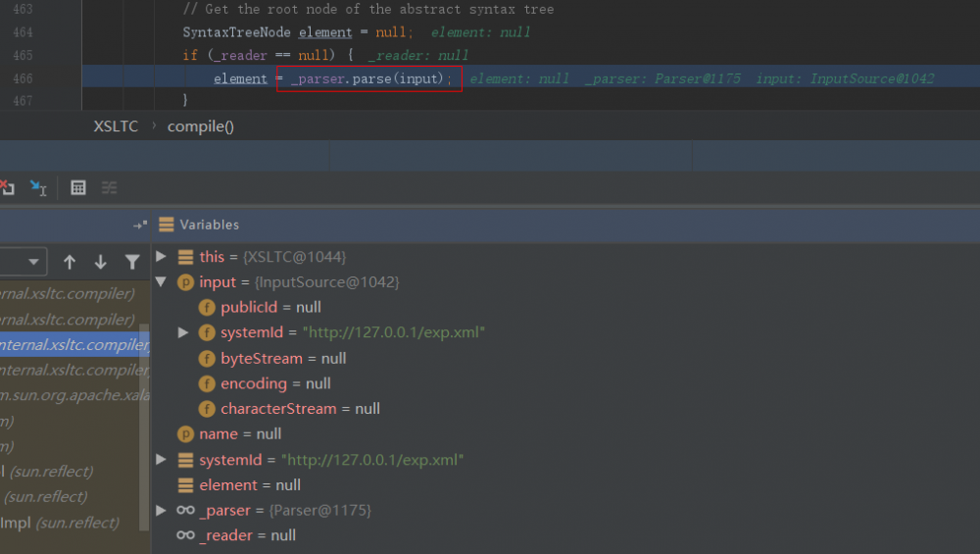Click the frames filter funnel icon
This screenshot has width=980, height=554.
132,262
